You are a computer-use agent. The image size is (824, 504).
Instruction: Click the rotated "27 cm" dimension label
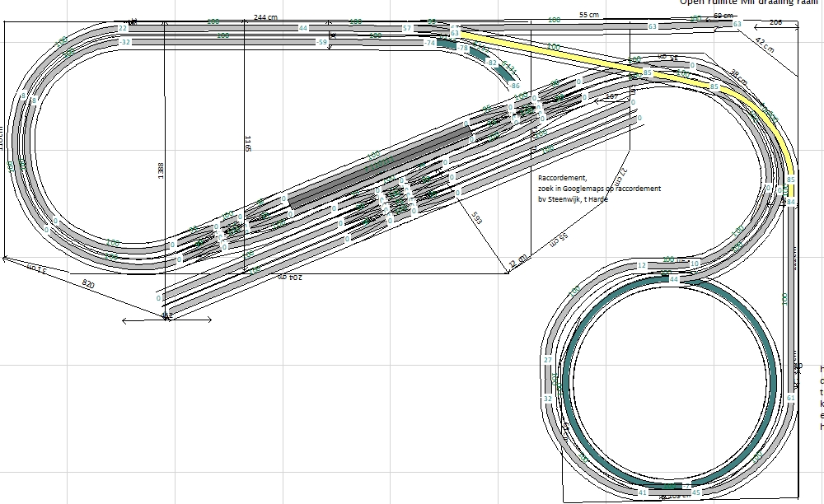pyautogui.click(x=622, y=176)
